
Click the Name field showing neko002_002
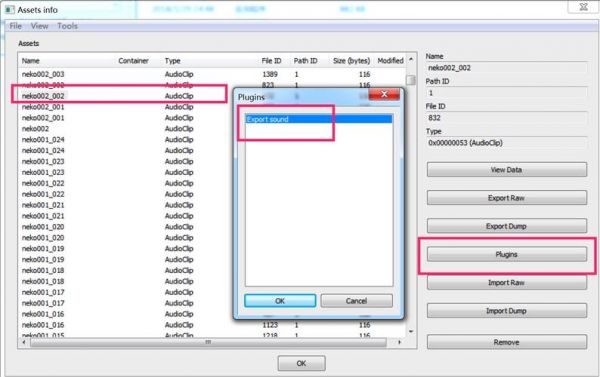point(506,68)
